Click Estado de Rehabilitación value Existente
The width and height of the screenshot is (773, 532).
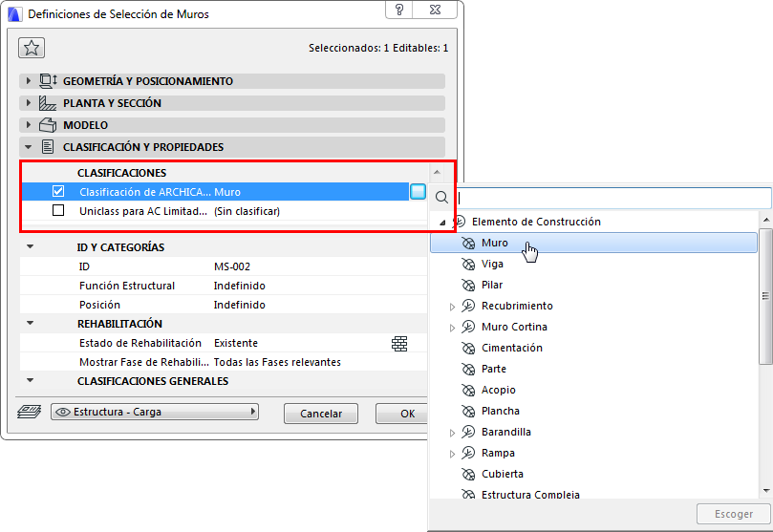[236, 343]
